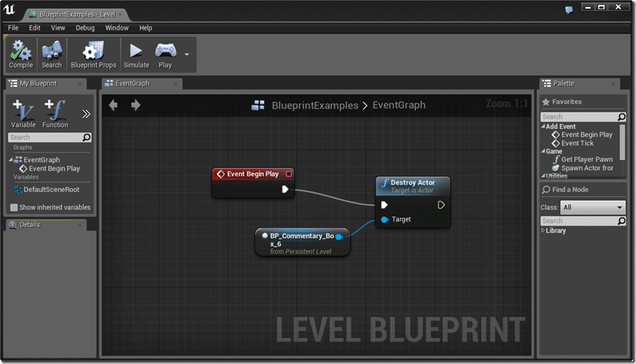Click the Event Begin Play delegate pin
The image size is (636, 364).
[289, 174]
